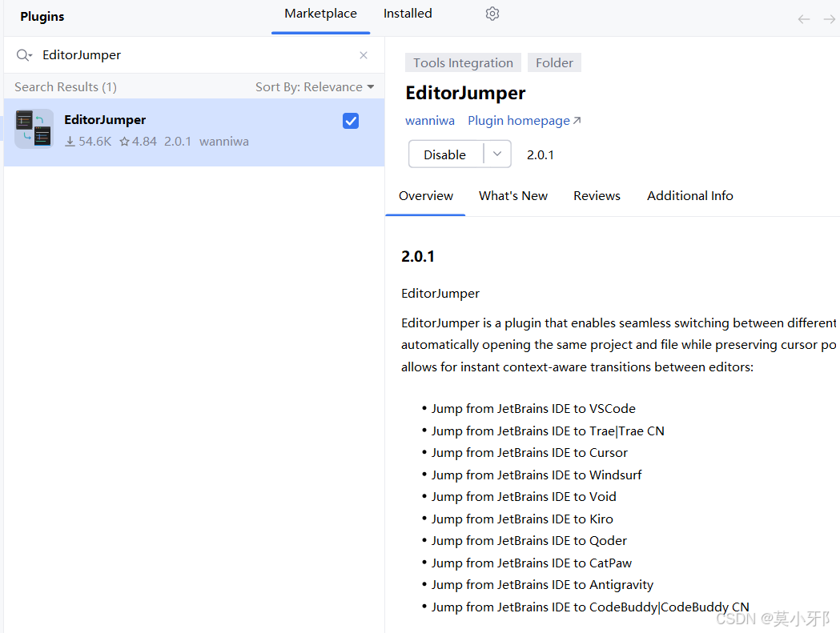The width and height of the screenshot is (840, 633).
Task: Click 'Jump from JetBrains IDE to Qoder'
Action: 529,541
